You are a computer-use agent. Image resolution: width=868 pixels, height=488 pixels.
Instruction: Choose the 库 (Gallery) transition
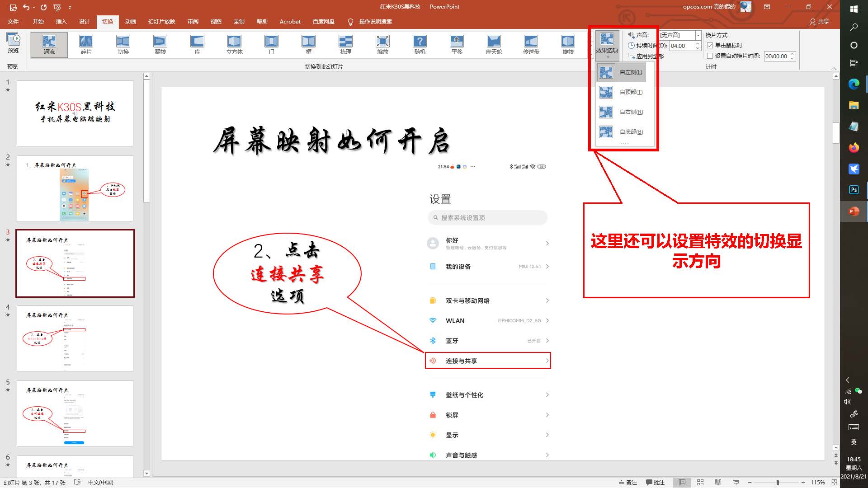(198, 45)
